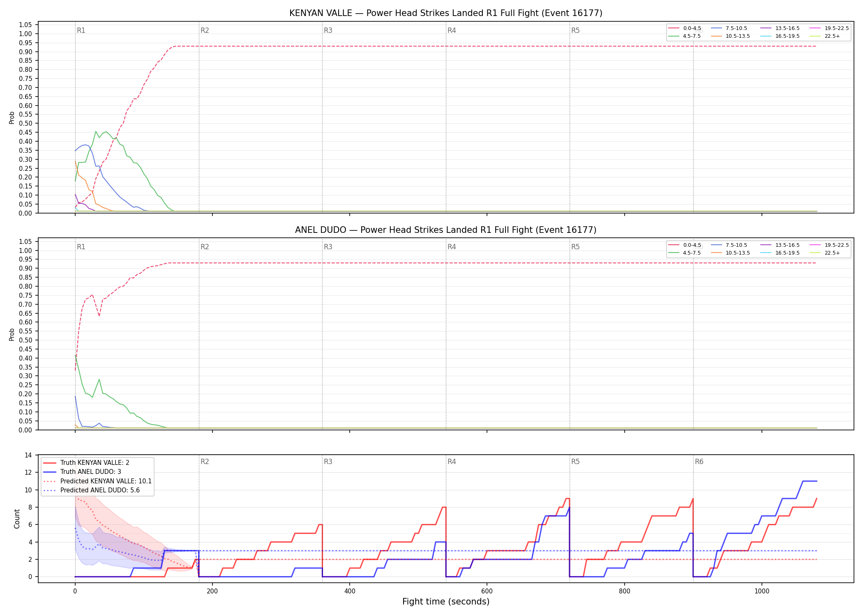Click the ANEL DUDO chart title
863x616 pixels.
tap(445, 230)
